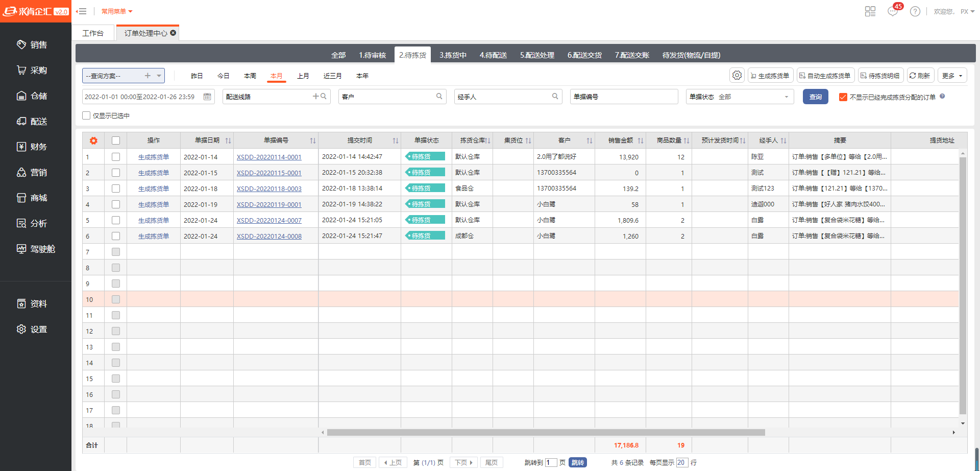Viewport: 980px width, 471px height.
Task: Check the select-all checkbox in table header
Action: [x=116, y=140]
